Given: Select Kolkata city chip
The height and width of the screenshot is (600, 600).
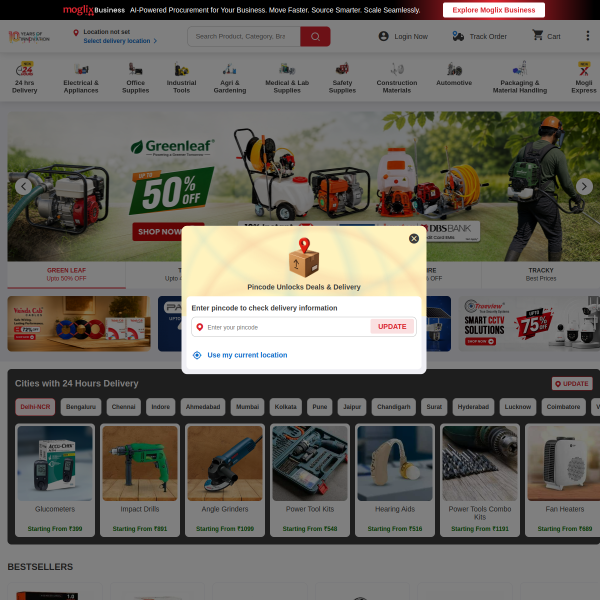Looking at the screenshot, I should coord(285,407).
